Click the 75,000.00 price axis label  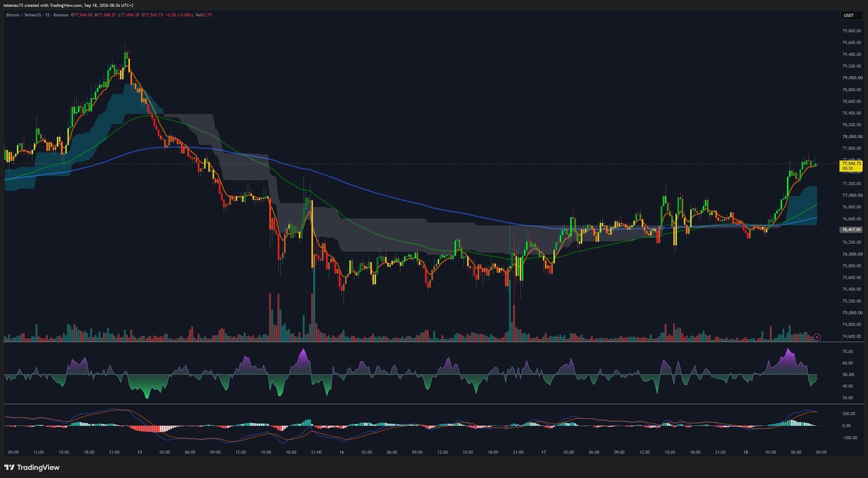[852, 313]
